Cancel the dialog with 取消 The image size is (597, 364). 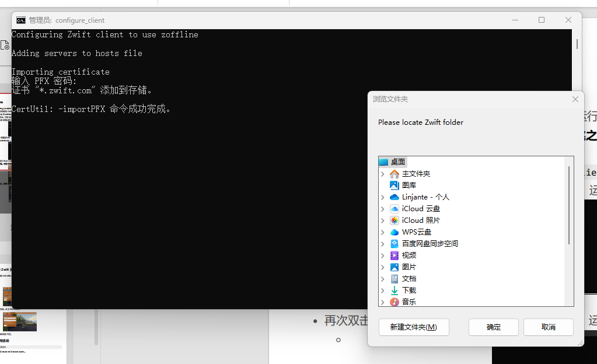[548, 327]
